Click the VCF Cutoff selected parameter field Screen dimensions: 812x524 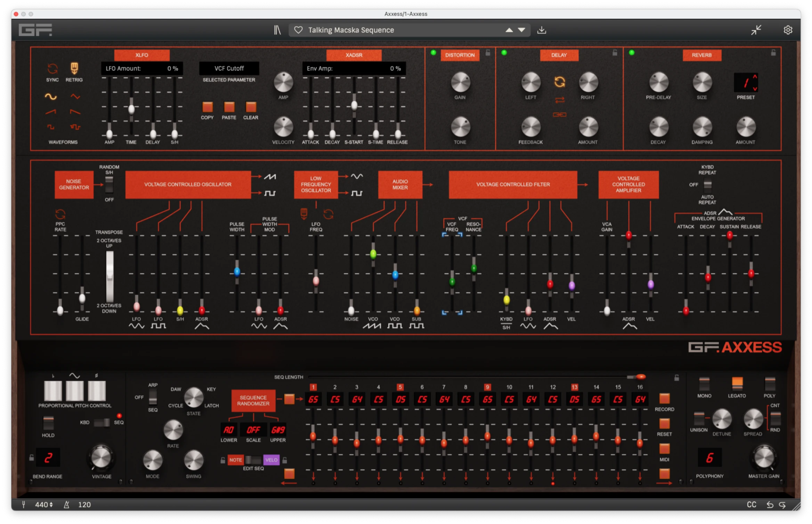tap(229, 68)
